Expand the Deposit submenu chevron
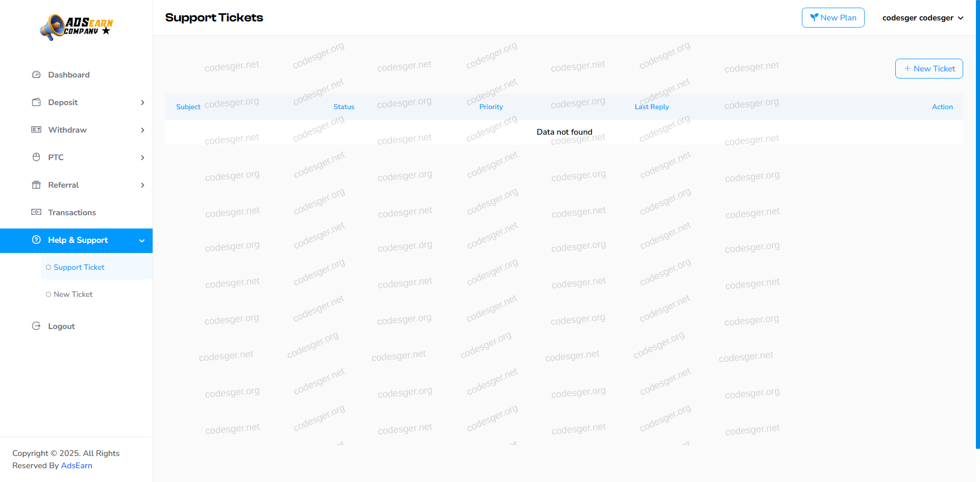980x482 pixels. [x=142, y=103]
